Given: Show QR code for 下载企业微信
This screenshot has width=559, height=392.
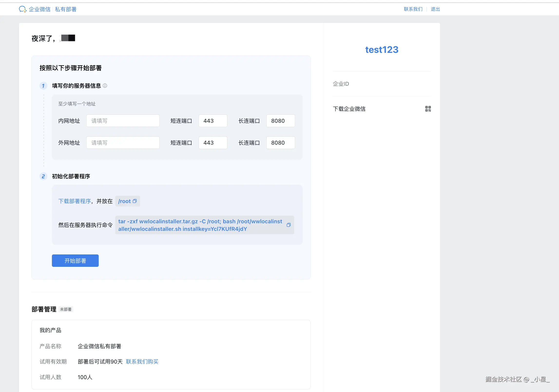Looking at the screenshot, I should 428,109.
